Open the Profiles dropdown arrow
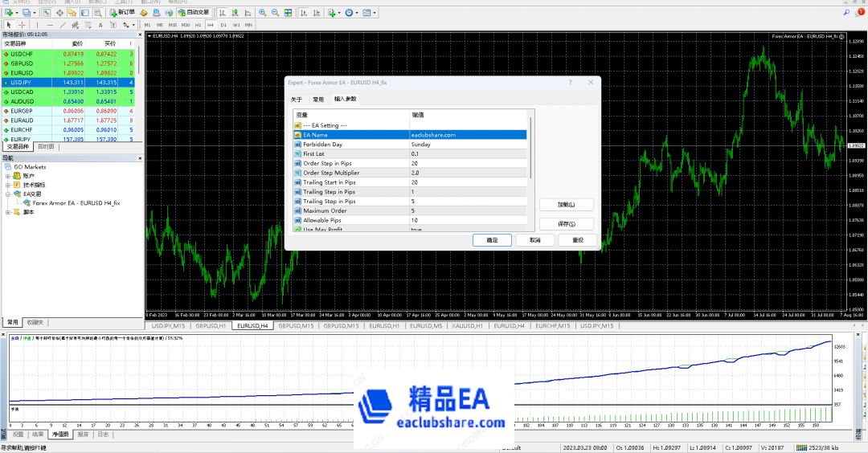 35,13
